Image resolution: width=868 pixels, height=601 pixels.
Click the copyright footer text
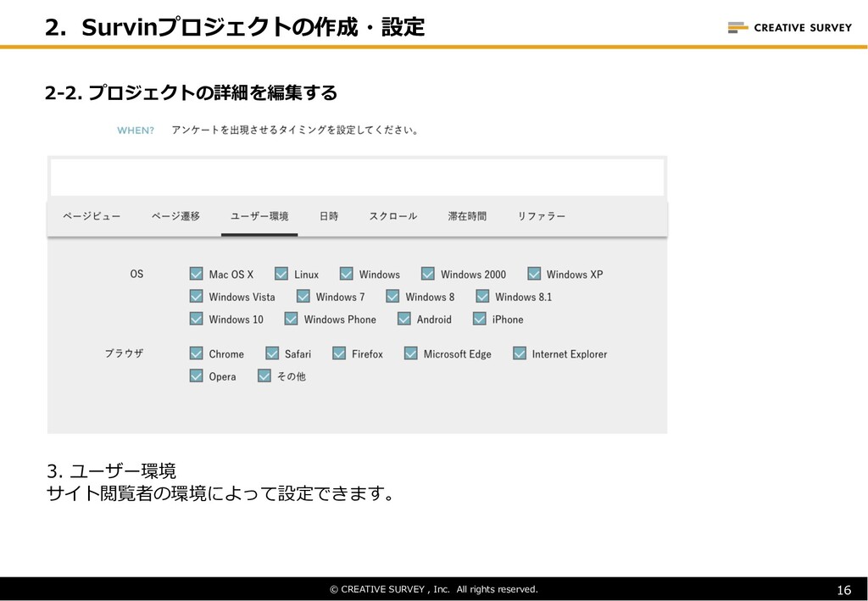434,589
